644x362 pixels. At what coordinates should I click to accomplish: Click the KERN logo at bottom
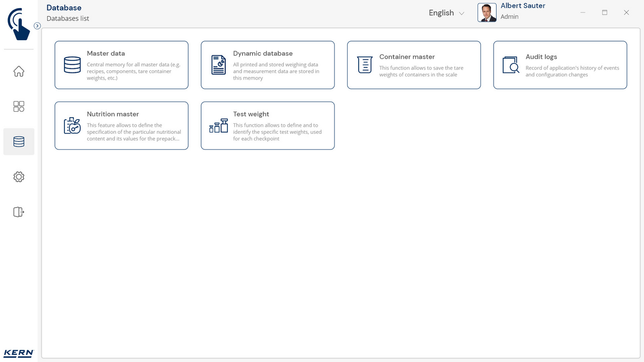pyautogui.click(x=19, y=353)
